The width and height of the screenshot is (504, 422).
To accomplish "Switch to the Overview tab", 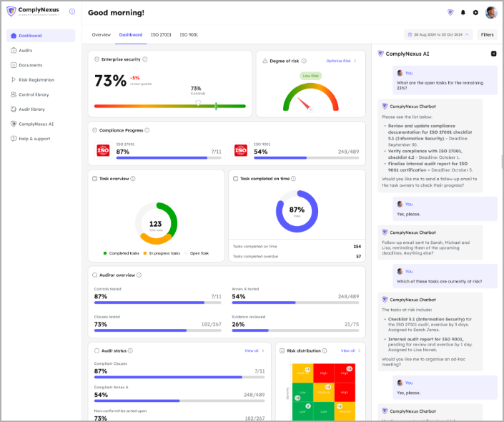I will point(101,34).
